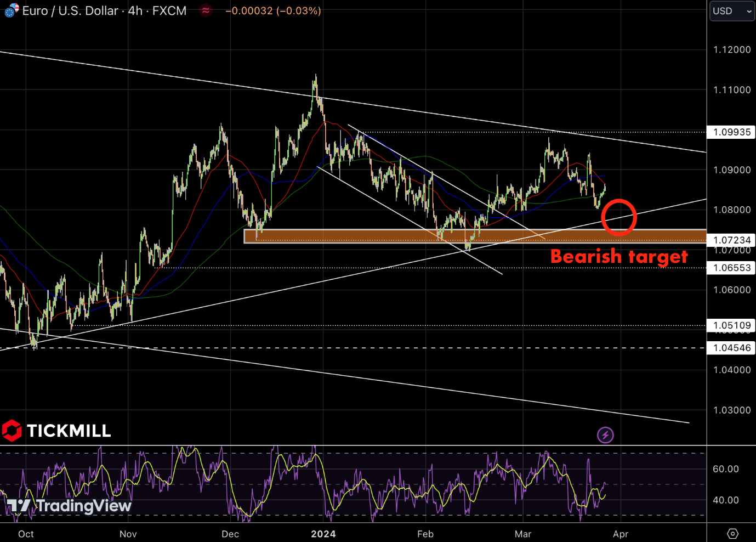
Task: Click the TradingView logo link
Action: pos(69,505)
